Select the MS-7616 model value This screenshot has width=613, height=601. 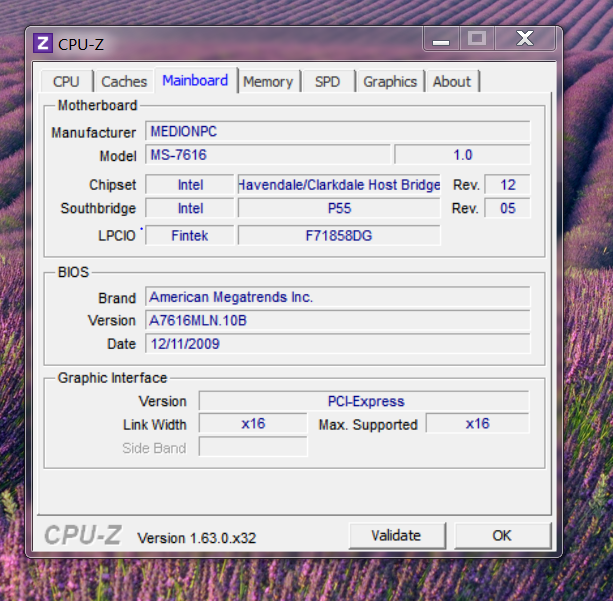[267, 155]
